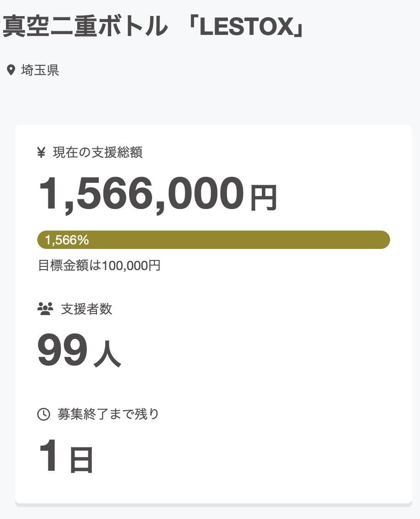This screenshot has width=420, height=519.
Task: Click the supporters people icon
Action: pos(45,309)
